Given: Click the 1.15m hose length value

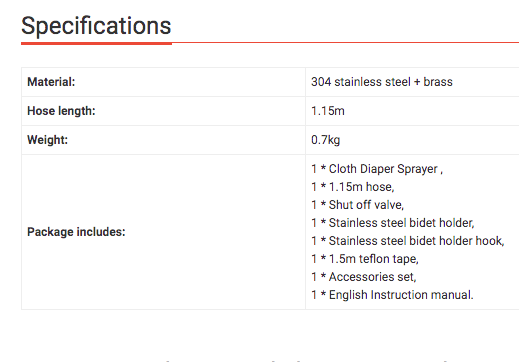Looking at the screenshot, I should (x=328, y=111).
